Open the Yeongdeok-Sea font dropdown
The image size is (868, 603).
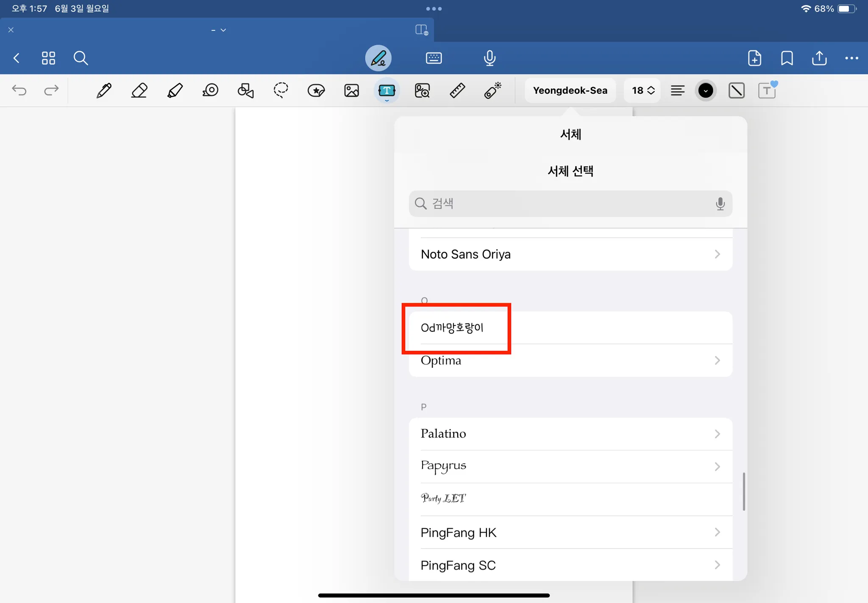click(x=570, y=90)
